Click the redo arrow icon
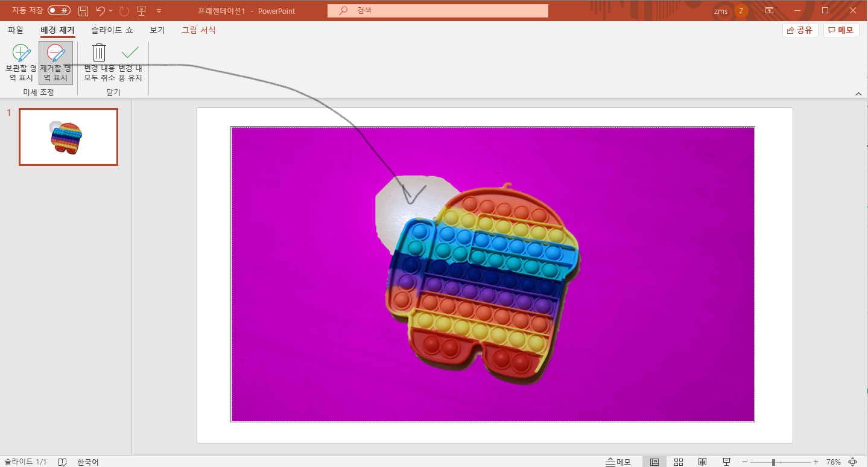Image resolution: width=868 pixels, height=467 pixels. (124, 11)
